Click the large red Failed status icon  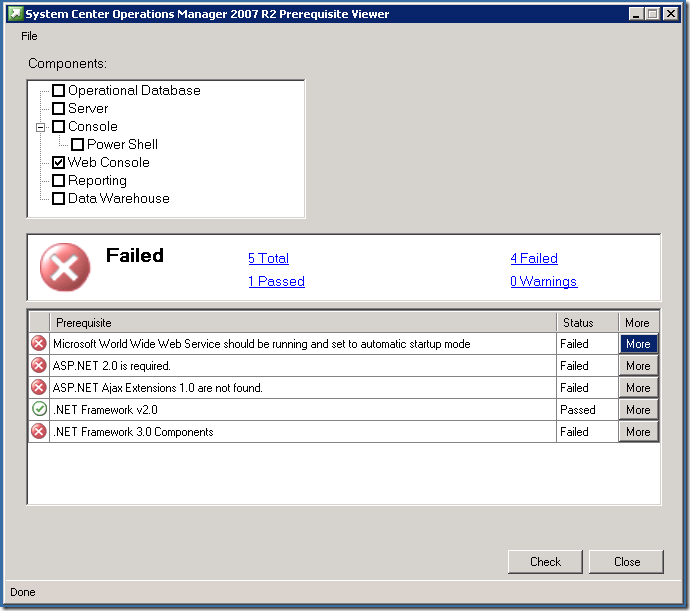point(65,267)
